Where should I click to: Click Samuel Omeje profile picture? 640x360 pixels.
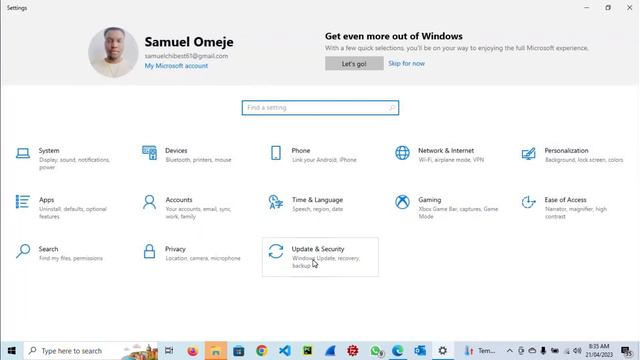[x=113, y=52]
